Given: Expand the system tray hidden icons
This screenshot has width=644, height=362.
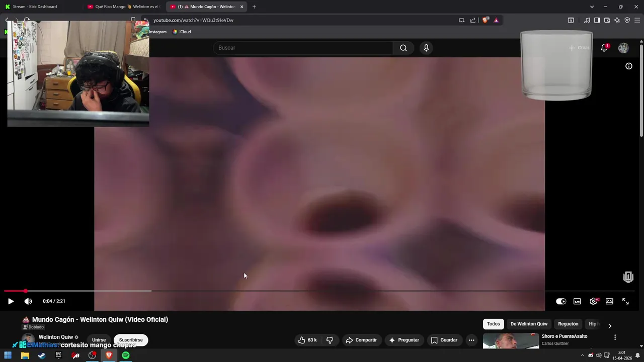Looking at the screenshot, I should point(583,355).
